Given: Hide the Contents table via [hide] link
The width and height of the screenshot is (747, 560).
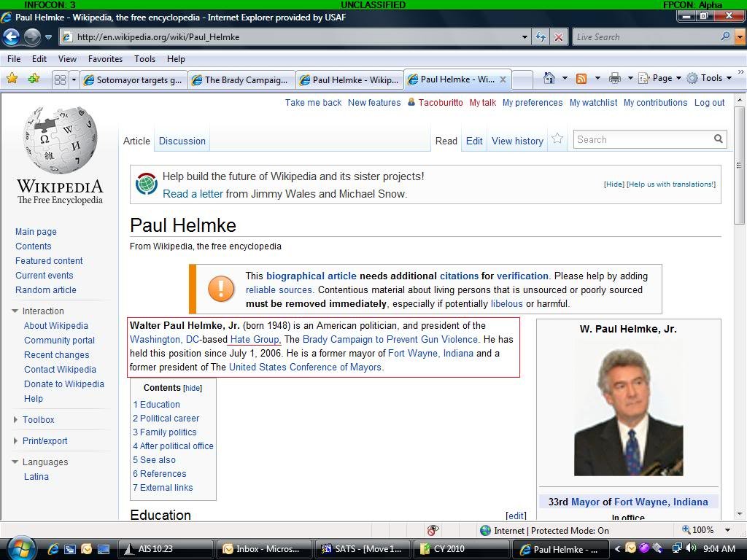Looking at the screenshot, I should pos(193,388).
